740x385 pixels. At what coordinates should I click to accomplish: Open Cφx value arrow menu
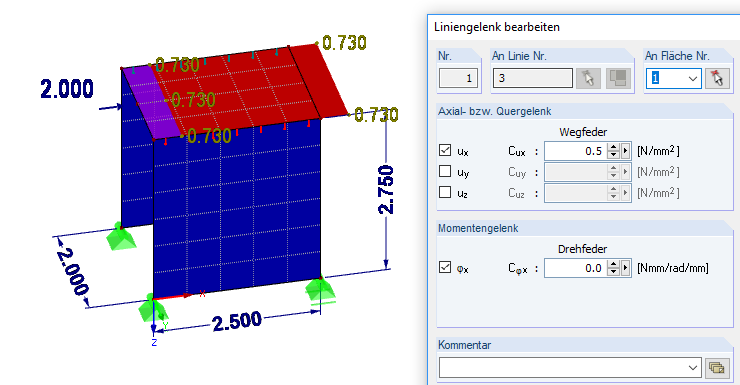(x=626, y=268)
